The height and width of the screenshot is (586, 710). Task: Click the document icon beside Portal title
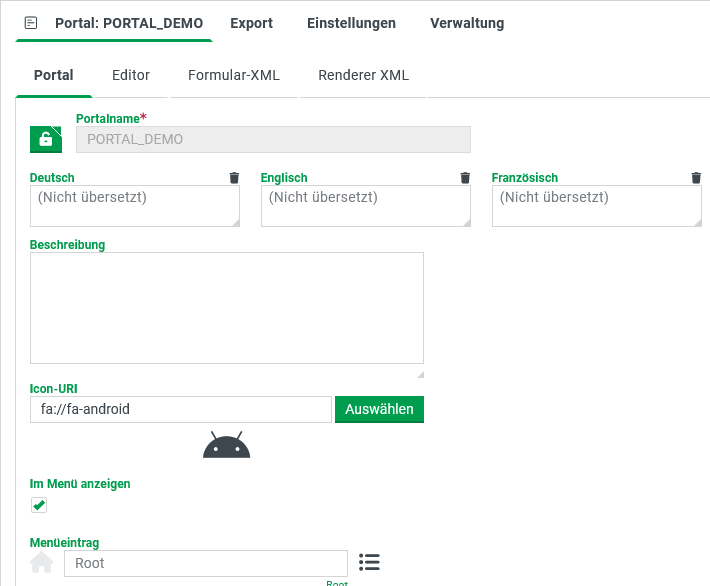[x=31, y=23]
